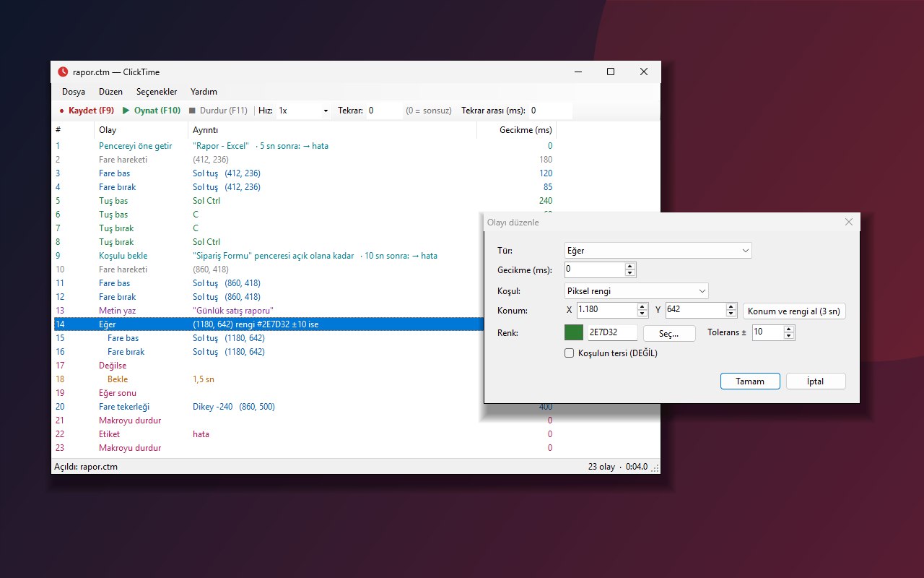
Task: Click the hex color field 2E7D32
Action: point(612,332)
